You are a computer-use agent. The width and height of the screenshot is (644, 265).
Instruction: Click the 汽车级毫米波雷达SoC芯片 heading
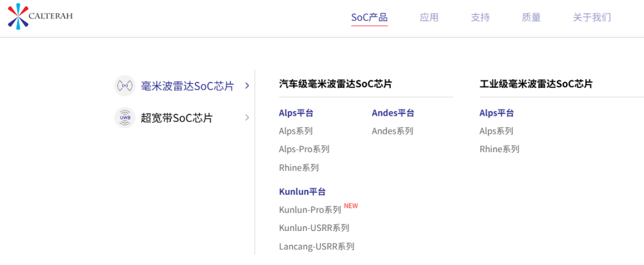point(336,84)
